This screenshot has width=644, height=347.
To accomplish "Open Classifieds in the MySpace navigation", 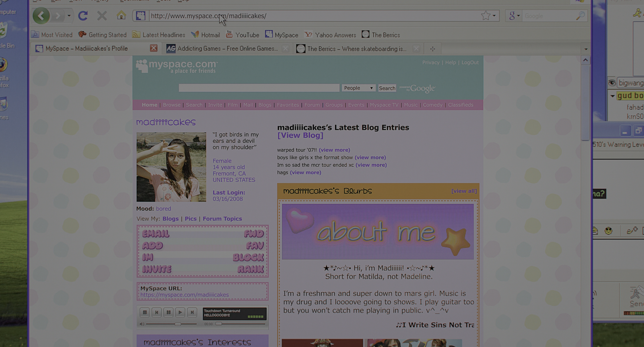I will [x=460, y=105].
